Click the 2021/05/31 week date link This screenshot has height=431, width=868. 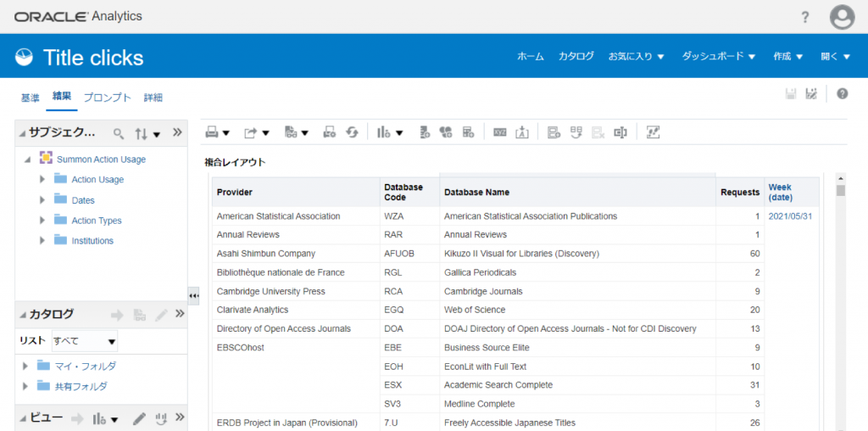click(x=791, y=216)
